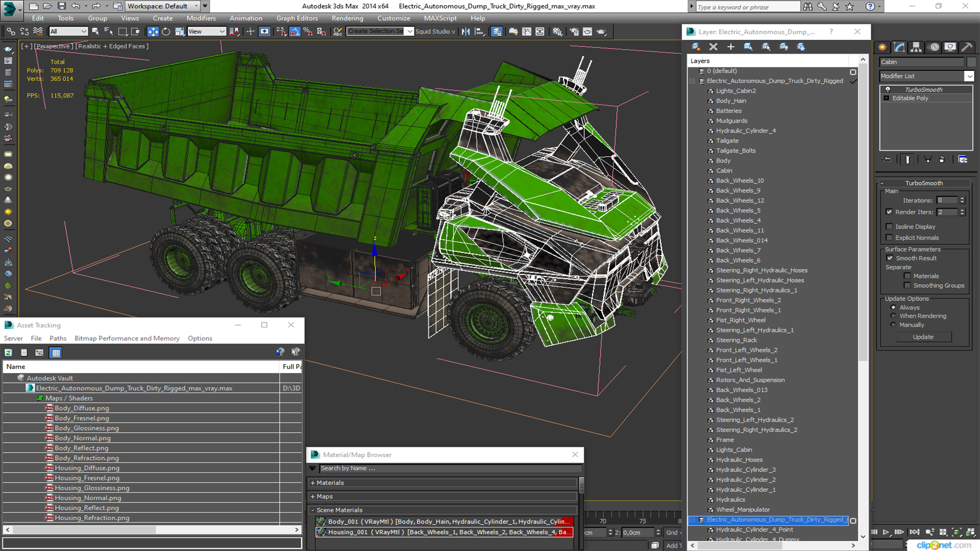Refresh Asset Tracking list icon
This screenshot has height=551, width=980.
point(9,352)
